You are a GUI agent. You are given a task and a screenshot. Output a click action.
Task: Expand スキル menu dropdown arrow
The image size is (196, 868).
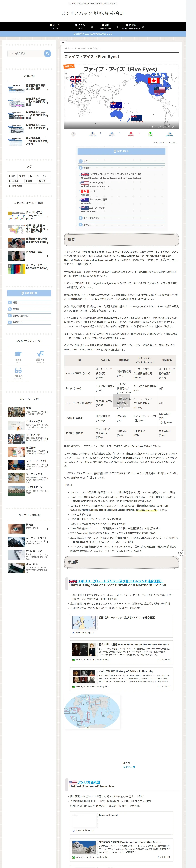point(92,27)
